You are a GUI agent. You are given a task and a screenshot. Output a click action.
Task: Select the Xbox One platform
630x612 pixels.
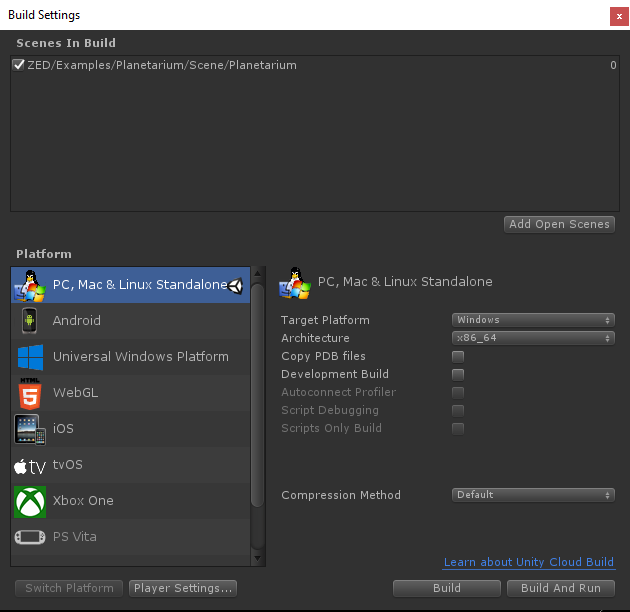click(x=131, y=501)
